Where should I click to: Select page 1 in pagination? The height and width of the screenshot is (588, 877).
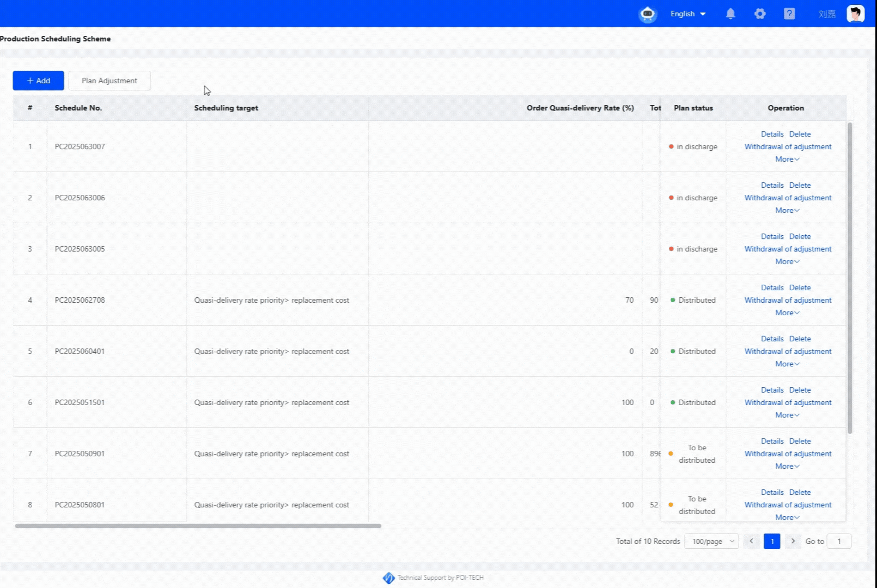click(772, 541)
